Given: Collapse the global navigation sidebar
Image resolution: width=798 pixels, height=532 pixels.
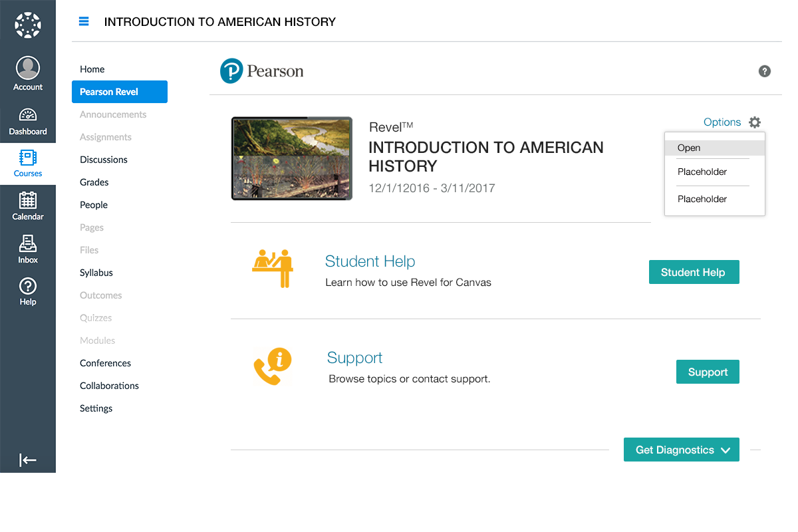Looking at the screenshot, I should coord(28,460).
